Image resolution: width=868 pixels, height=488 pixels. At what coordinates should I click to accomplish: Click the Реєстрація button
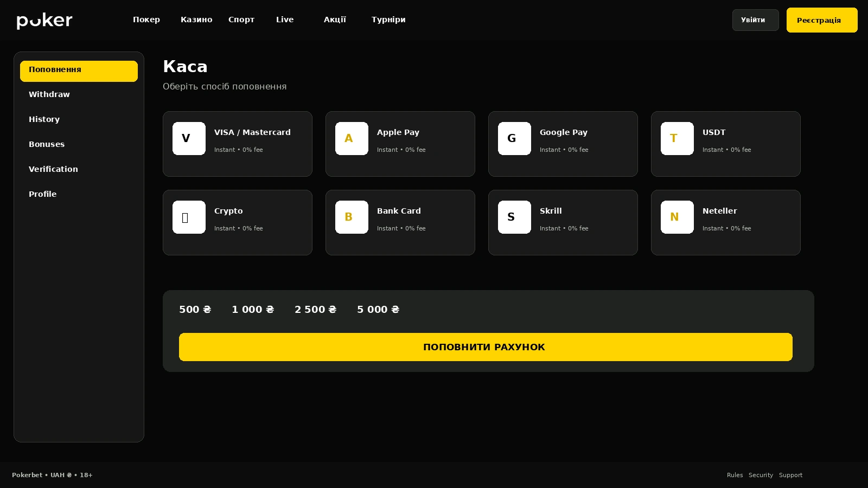[822, 20]
